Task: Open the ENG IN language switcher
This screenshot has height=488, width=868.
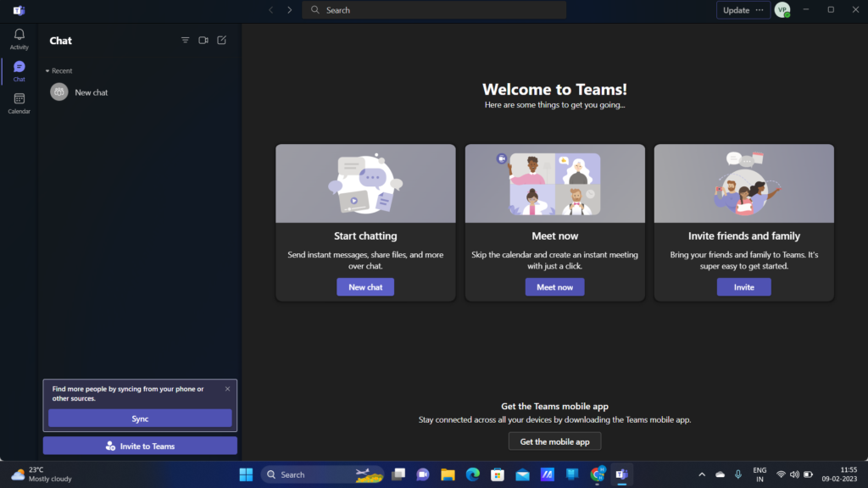Action: 759,474
